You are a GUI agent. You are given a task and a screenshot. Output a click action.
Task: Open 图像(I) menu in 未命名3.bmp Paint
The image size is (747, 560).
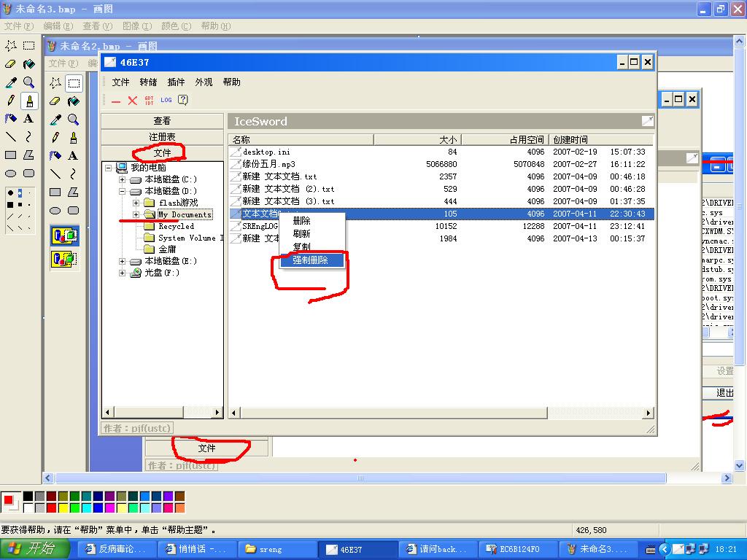click(x=137, y=26)
